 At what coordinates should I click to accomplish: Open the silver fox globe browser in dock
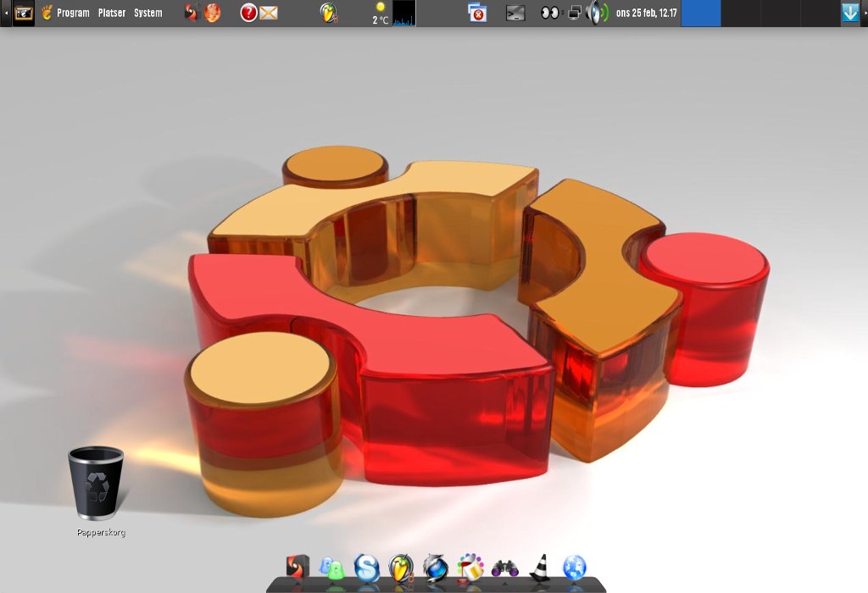pyautogui.click(x=436, y=568)
